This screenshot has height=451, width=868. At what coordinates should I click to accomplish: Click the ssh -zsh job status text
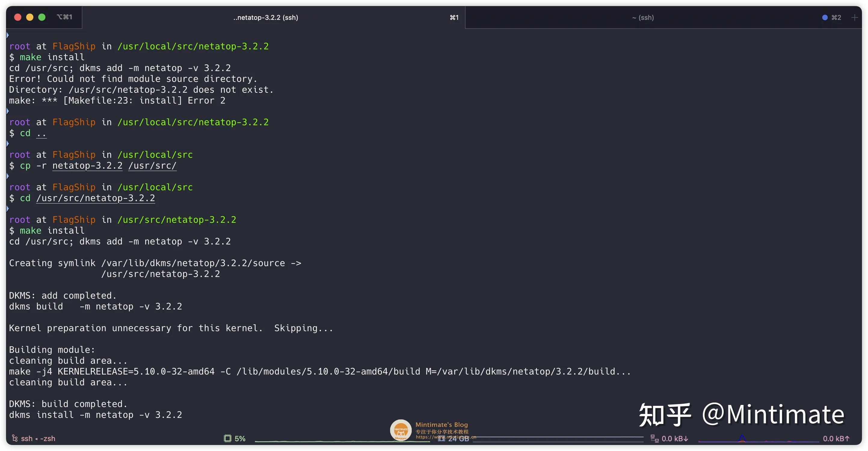(38, 438)
